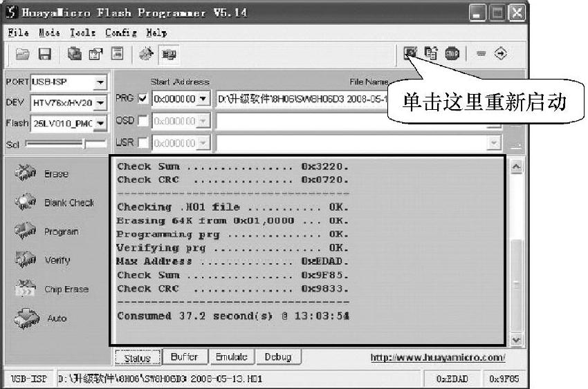Click the Verify icon in side panel

pyautogui.click(x=25, y=259)
